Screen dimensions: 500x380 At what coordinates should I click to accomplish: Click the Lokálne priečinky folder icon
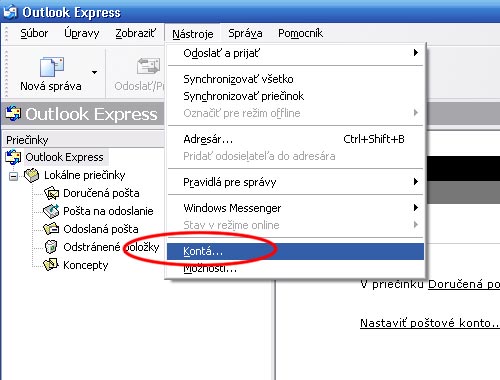coord(31,175)
